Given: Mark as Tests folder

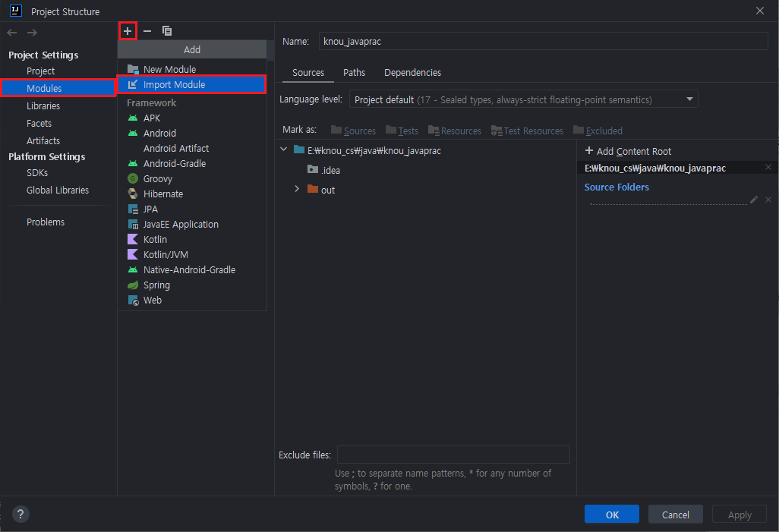Looking at the screenshot, I should (402, 131).
